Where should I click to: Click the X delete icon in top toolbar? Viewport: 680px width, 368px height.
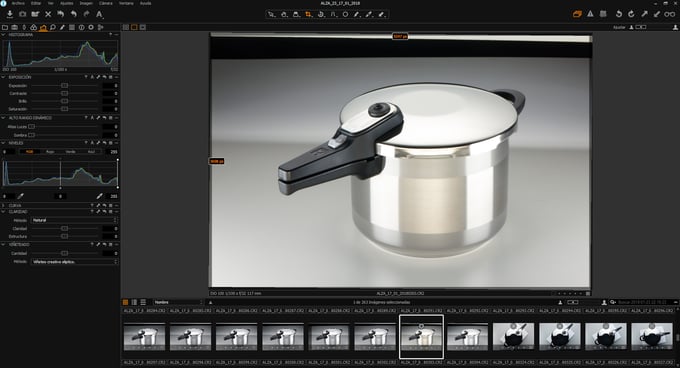(x=48, y=14)
